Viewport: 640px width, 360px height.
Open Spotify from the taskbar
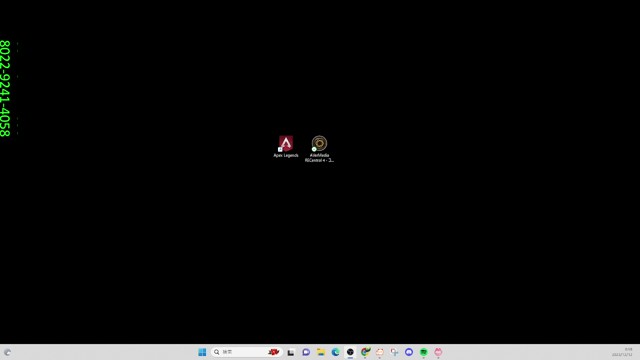click(424, 352)
